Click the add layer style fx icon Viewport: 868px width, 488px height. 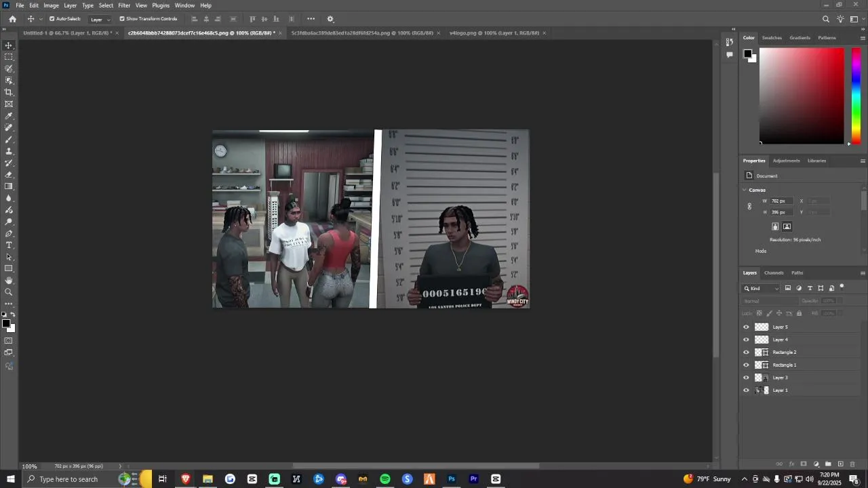click(x=791, y=464)
